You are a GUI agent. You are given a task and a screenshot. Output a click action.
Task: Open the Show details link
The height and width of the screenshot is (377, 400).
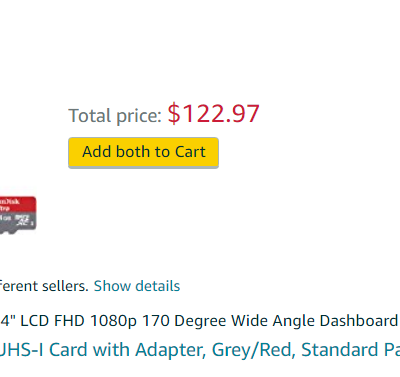click(x=137, y=286)
